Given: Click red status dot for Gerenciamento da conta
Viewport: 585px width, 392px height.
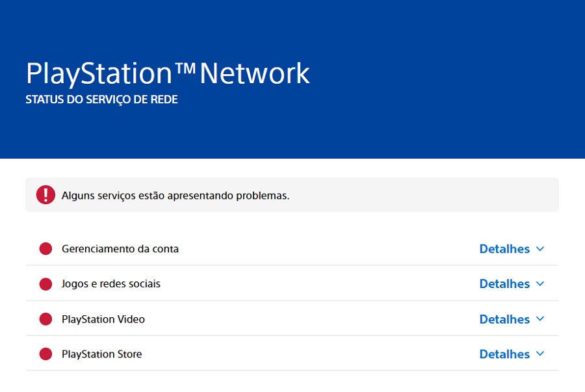Looking at the screenshot, I should coord(45,249).
